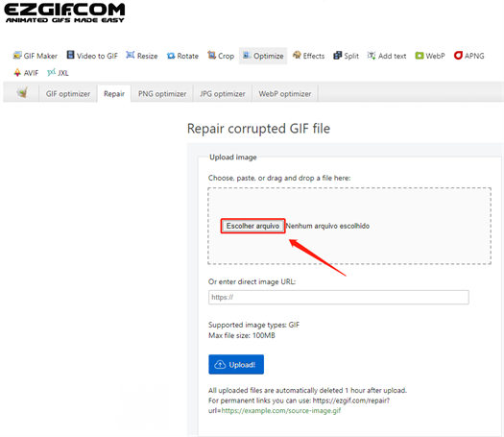Go to APNG menu label

(x=474, y=56)
